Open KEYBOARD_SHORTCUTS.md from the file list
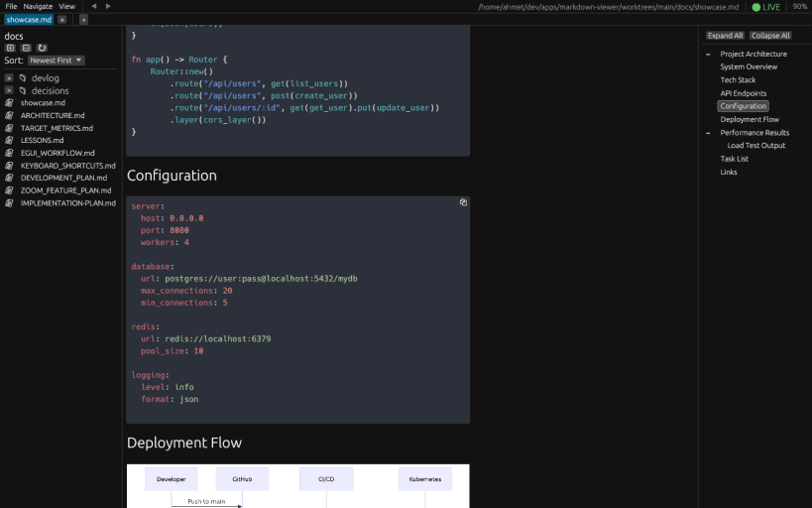The height and width of the screenshot is (508, 812). click(67, 166)
